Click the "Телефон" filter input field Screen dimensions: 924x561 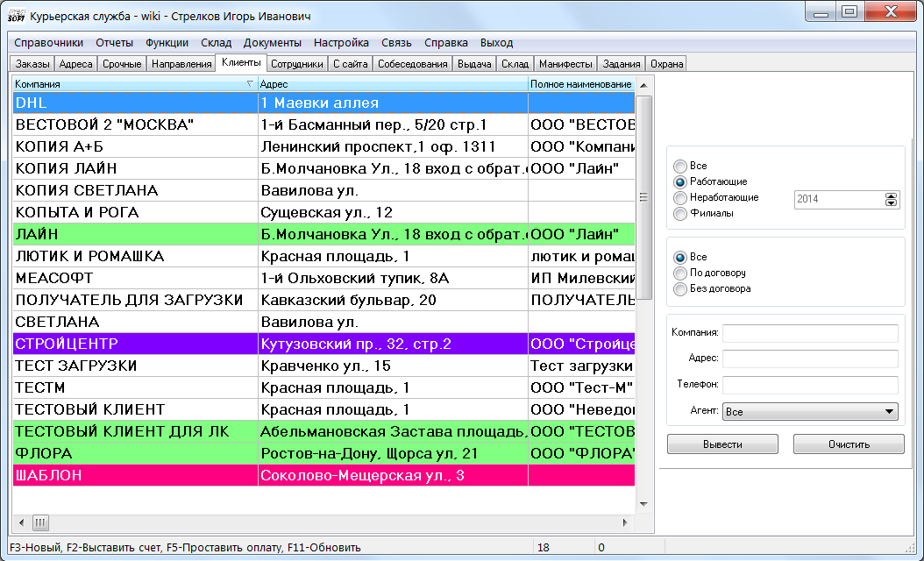tap(810, 384)
